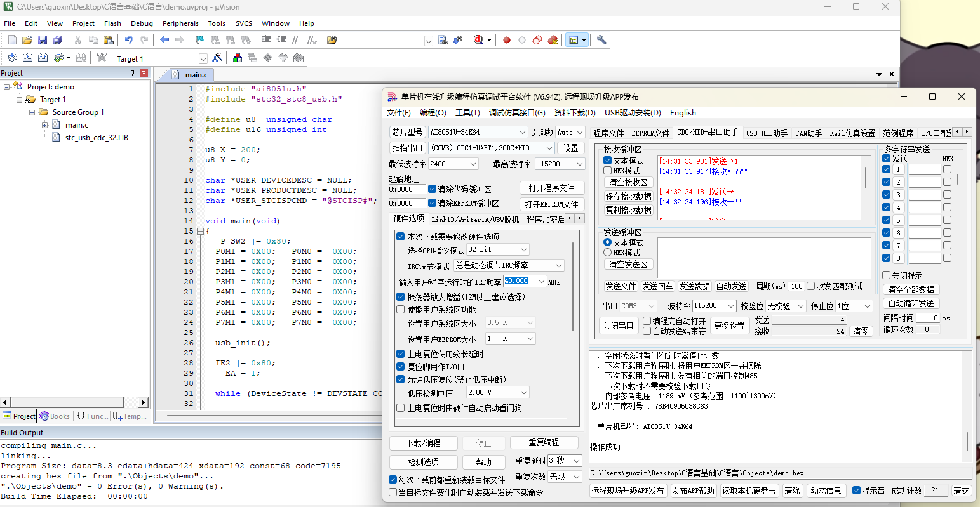Click the Indent selection icon

(x=266, y=40)
